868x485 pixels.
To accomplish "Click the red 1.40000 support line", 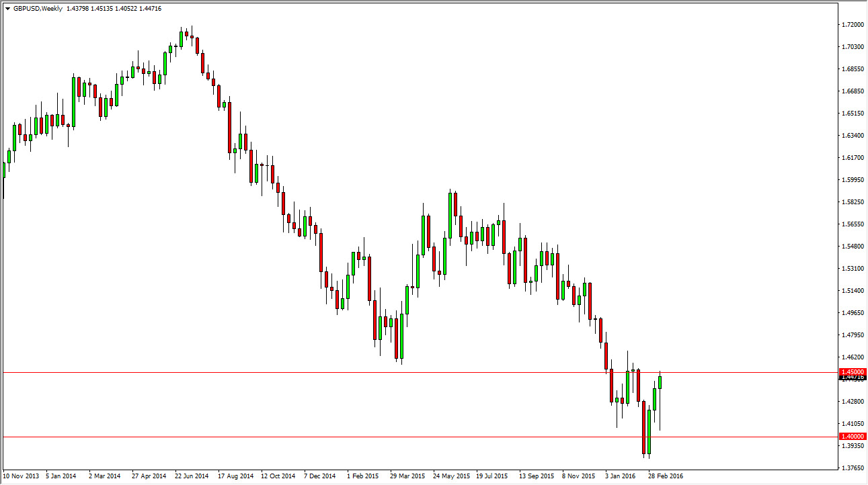I will pyautogui.click(x=403, y=437).
